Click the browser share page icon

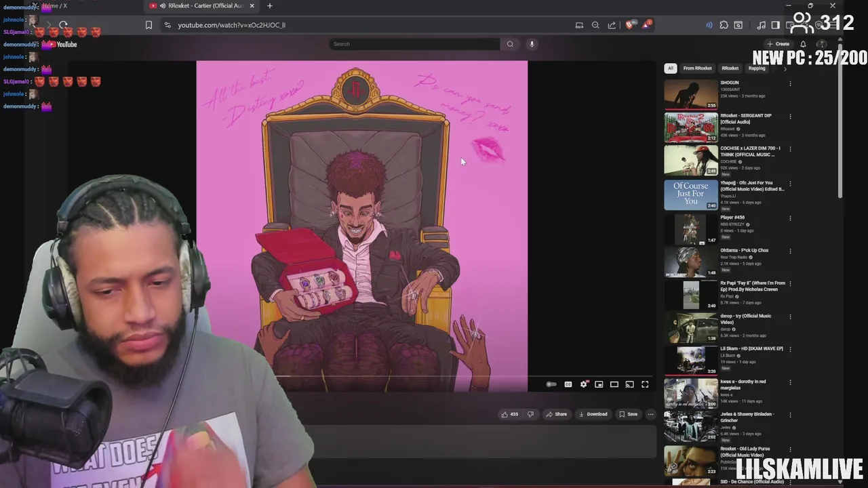click(612, 25)
